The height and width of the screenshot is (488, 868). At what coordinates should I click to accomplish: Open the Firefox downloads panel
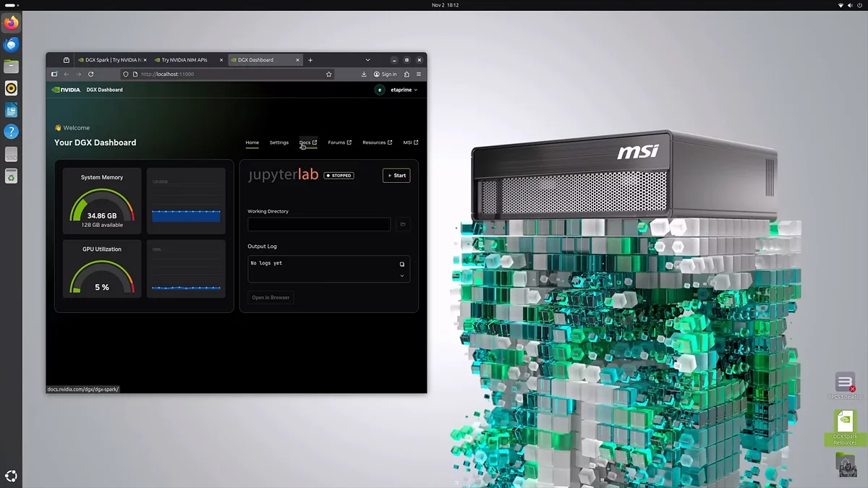(364, 74)
